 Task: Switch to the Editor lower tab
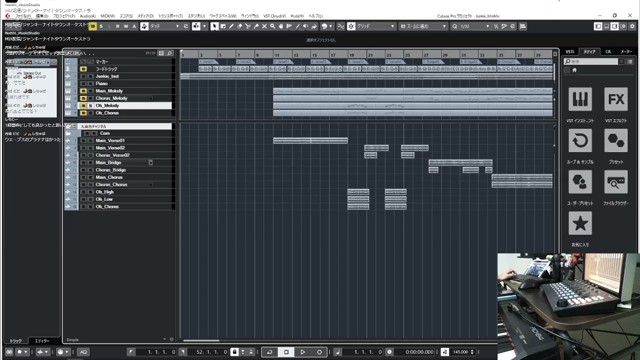click(42, 340)
